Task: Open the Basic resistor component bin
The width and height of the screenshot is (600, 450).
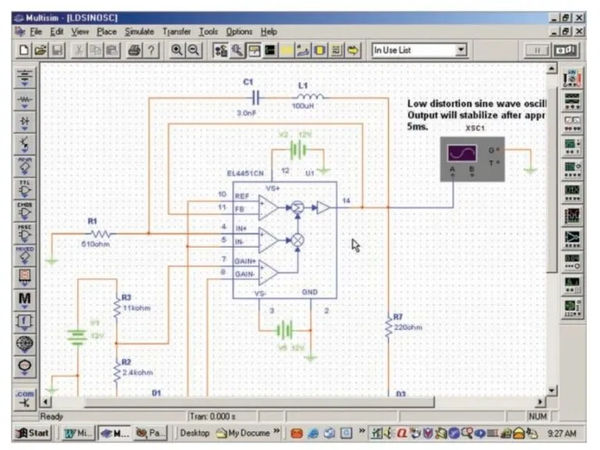Action: (25, 101)
